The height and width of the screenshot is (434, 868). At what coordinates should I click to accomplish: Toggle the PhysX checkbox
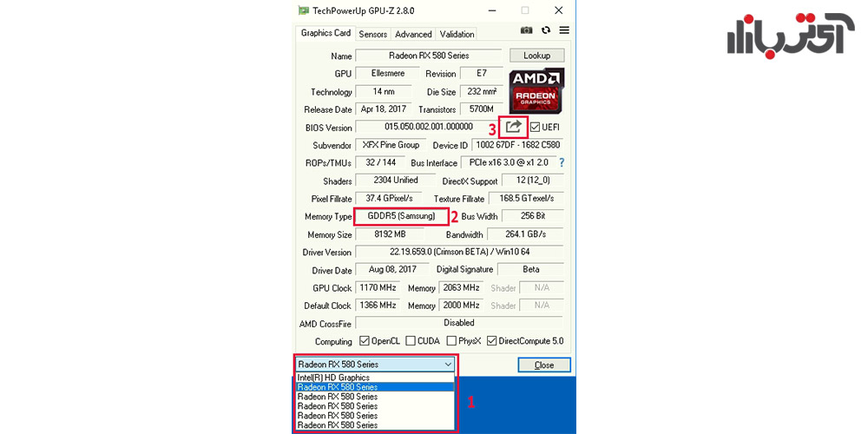coord(451,341)
